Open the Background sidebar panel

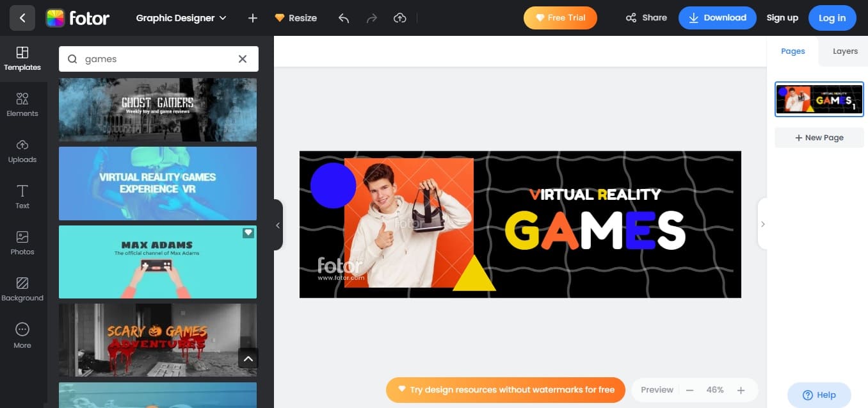tap(22, 290)
